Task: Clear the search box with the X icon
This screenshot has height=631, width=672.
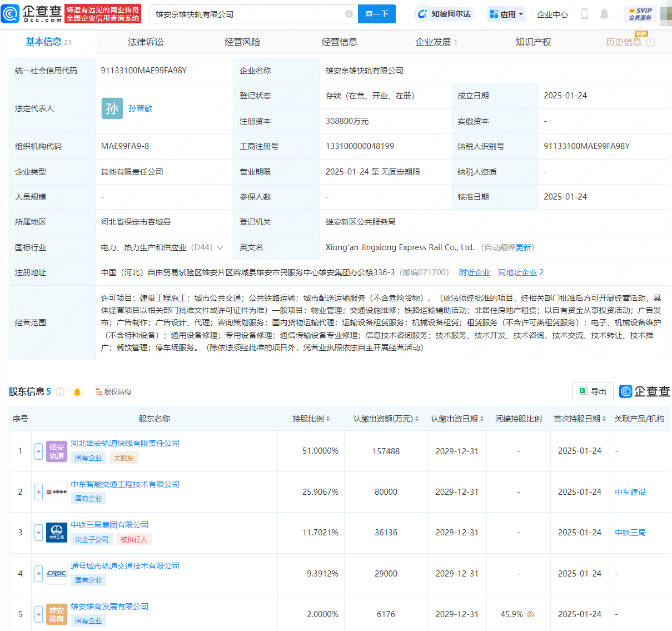Action: [x=349, y=14]
